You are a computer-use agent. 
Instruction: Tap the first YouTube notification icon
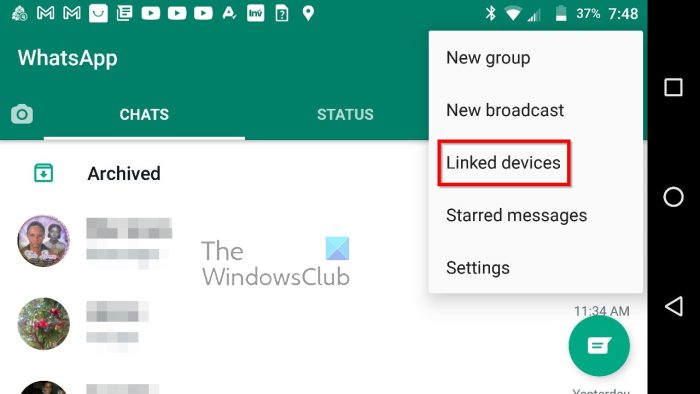[150, 13]
